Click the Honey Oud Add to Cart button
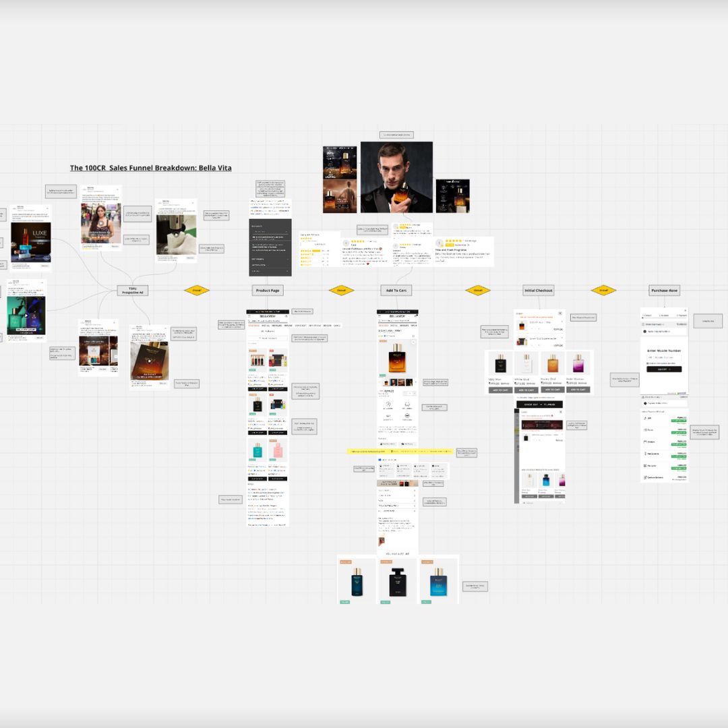The height and width of the screenshot is (728, 728). (552, 390)
